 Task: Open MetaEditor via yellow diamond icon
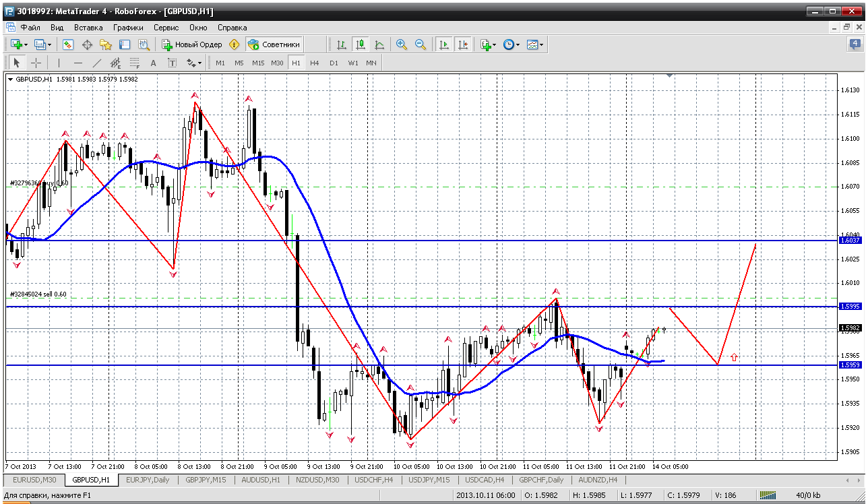coord(234,44)
